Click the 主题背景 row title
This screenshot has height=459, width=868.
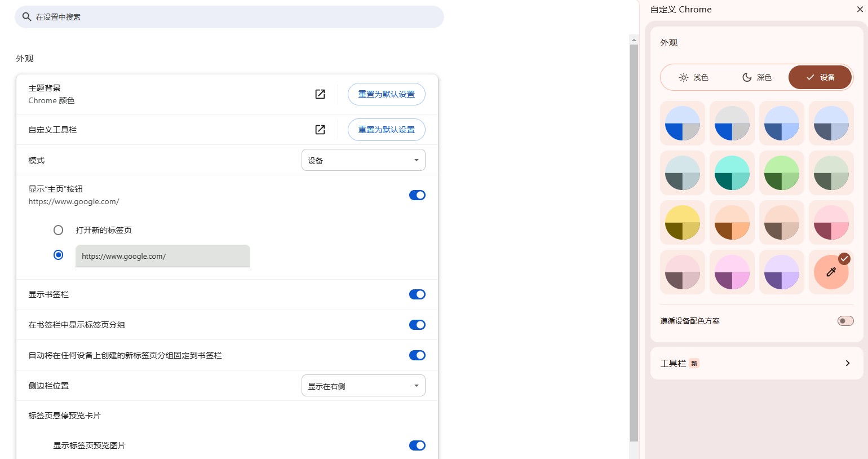pos(45,88)
